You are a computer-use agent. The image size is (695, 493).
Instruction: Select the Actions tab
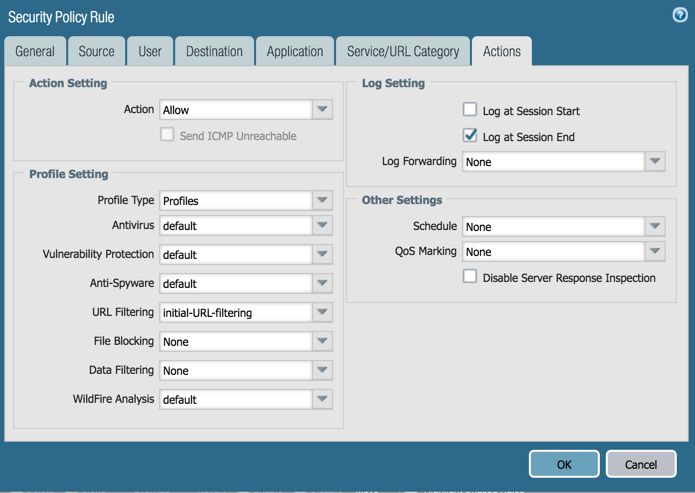coord(502,51)
